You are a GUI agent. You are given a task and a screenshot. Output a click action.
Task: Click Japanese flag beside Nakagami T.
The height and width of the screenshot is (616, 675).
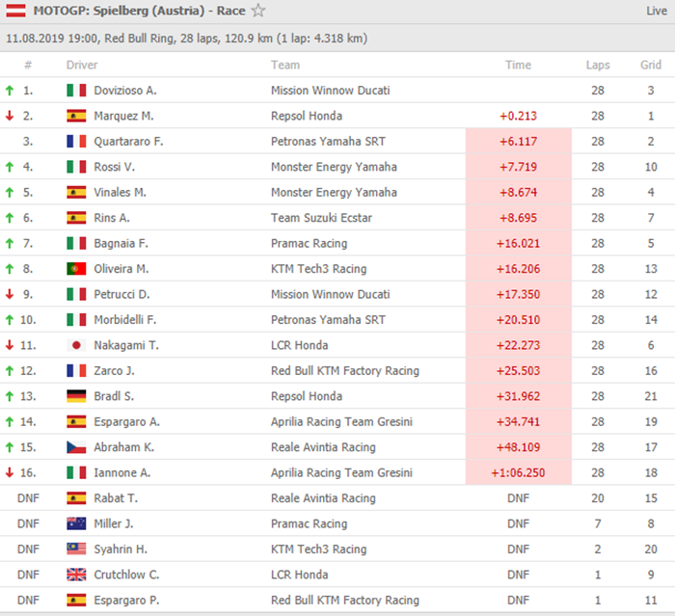(76, 345)
